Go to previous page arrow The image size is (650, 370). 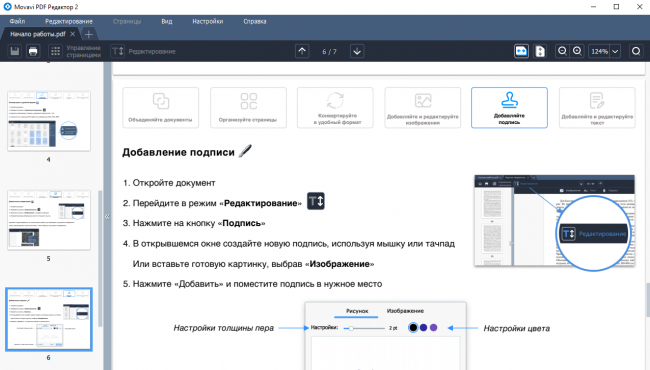(302, 51)
